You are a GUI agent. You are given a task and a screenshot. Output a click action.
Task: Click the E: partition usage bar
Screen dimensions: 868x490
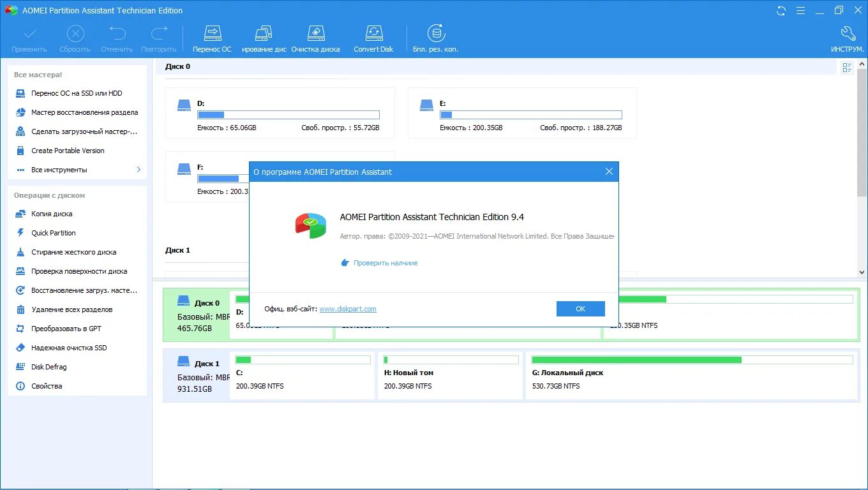point(531,115)
